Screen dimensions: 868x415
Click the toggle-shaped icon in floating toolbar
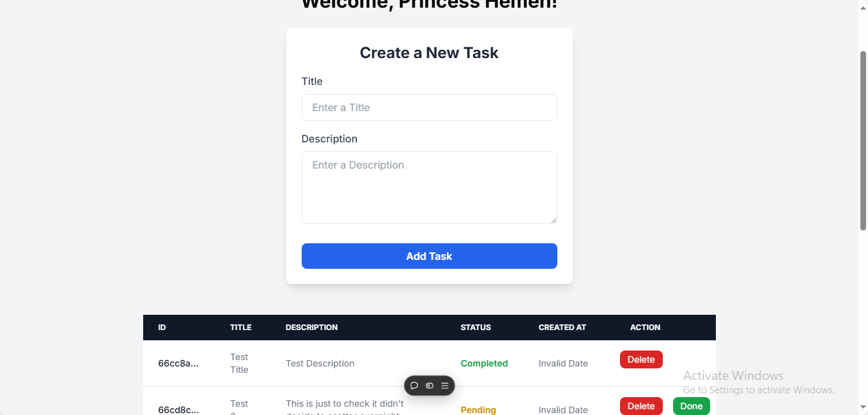click(x=430, y=386)
